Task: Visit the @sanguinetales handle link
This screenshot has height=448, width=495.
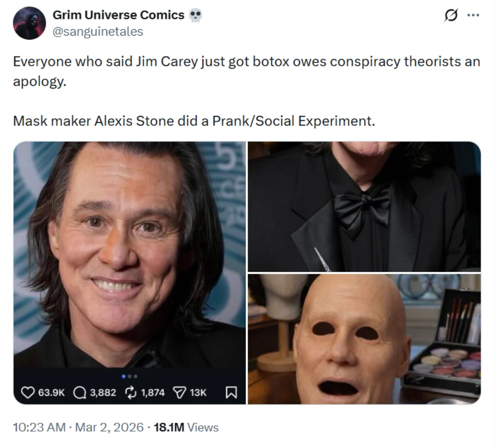Action: coord(98,31)
